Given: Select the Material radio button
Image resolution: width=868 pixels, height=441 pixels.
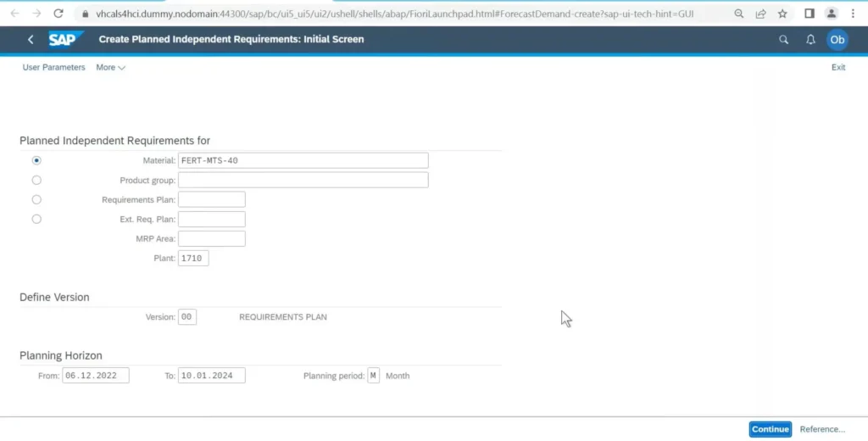Looking at the screenshot, I should click(x=36, y=160).
